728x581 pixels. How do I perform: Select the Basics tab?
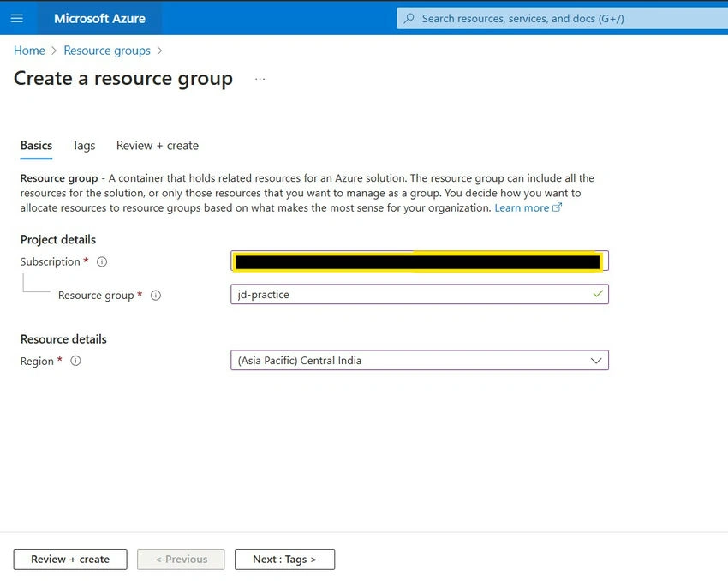(x=36, y=146)
